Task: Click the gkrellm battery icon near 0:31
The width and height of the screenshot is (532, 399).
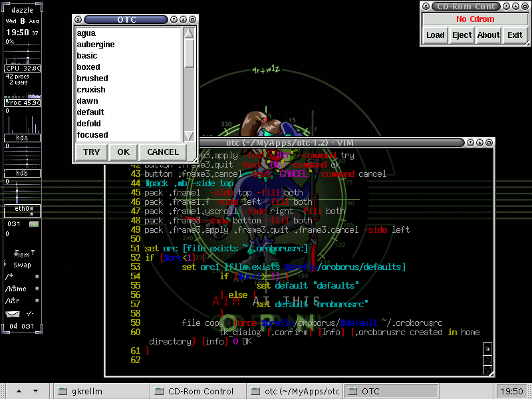Action: point(34,224)
